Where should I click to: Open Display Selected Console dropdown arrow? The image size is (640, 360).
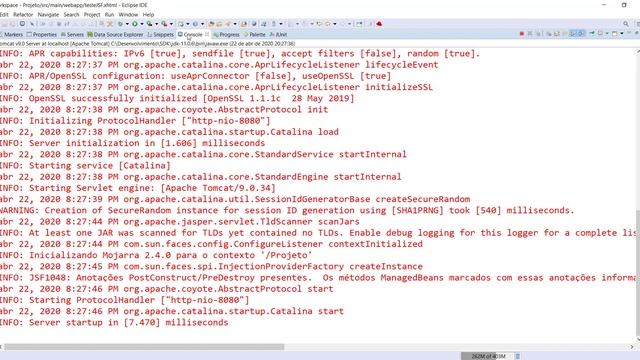(607, 33)
